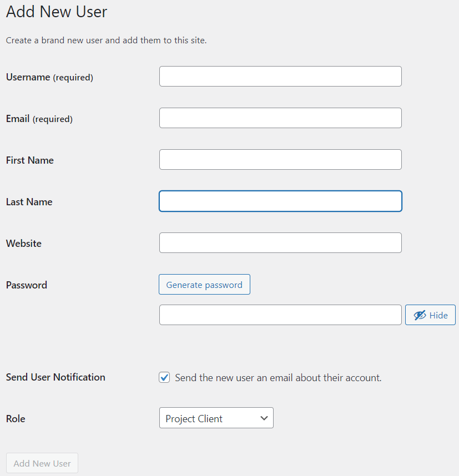Click the highlighted Last Name field
The height and width of the screenshot is (476, 459).
[280, 201]
